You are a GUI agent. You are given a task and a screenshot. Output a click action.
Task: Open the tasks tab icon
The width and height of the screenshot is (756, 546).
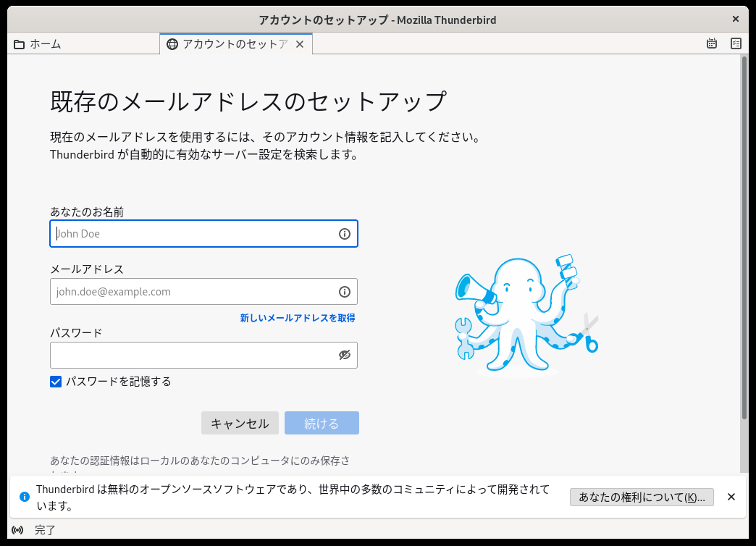[736, 43]
